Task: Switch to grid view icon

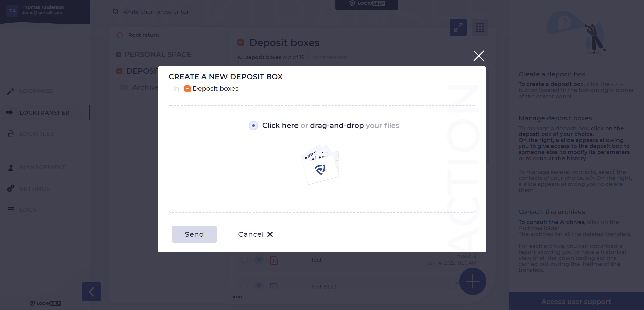Action: pyautogui.click(x=480, y=27)
